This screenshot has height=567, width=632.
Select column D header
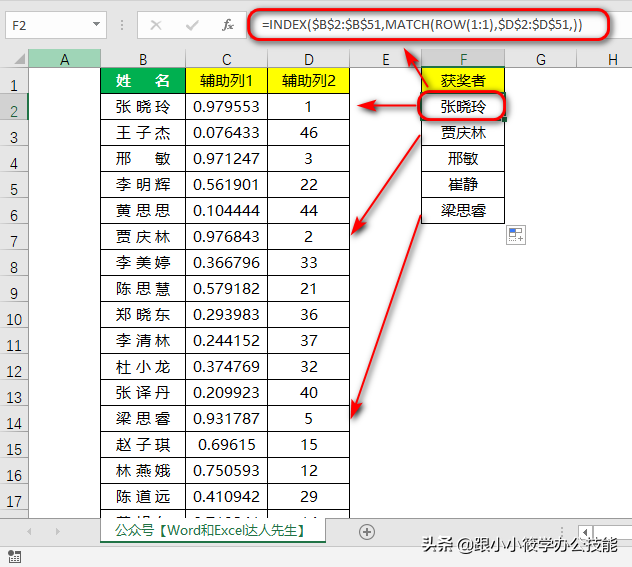coord(309,59)
